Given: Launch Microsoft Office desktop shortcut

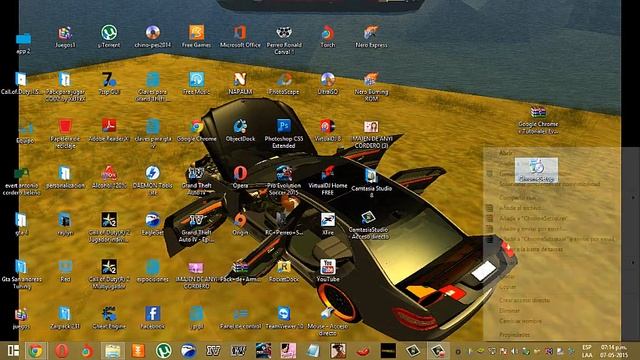Looking at the screenshot, I should pos(240,36).
